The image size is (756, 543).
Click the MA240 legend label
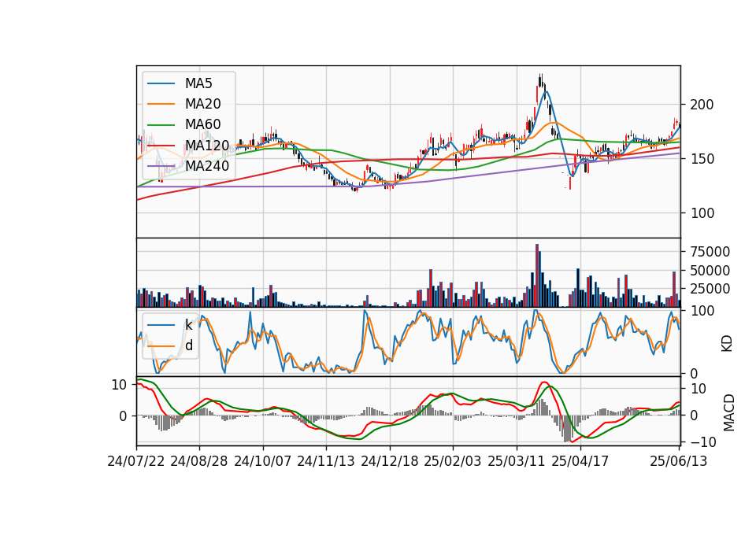pos(207,166)
